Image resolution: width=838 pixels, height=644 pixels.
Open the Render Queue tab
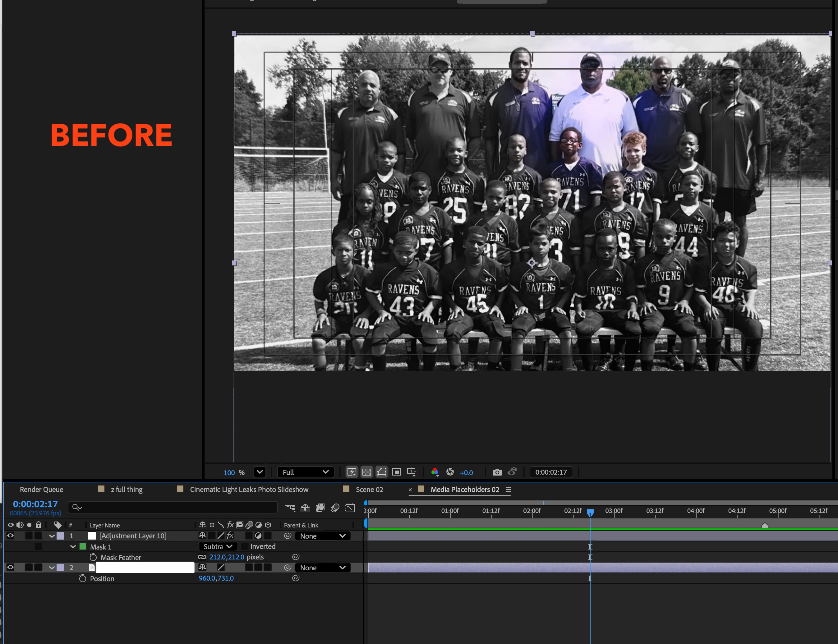41,490
